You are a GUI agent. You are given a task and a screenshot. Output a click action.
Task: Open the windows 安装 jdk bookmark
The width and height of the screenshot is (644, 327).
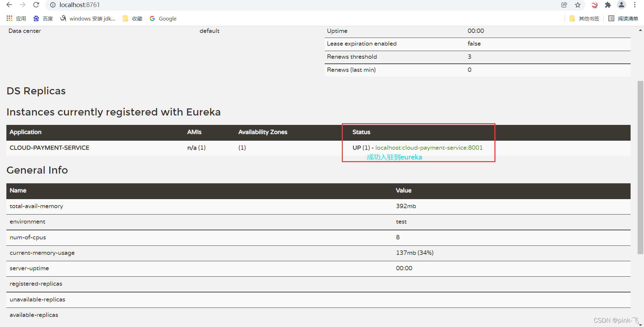[x=88, y=18]
